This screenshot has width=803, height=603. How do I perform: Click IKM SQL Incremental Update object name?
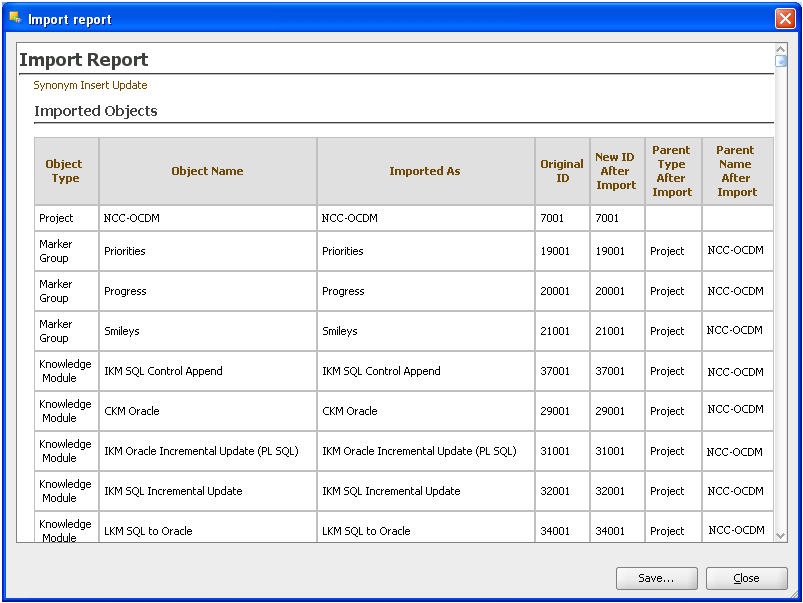pos(173,491)
